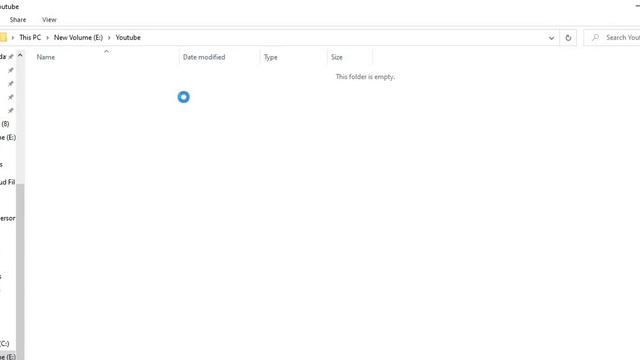Refresh the Youtube folder view
640x360 pixels.
click(568, 38)
